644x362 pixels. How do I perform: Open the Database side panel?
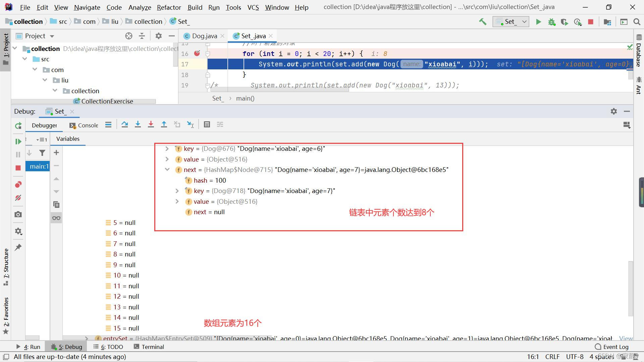639,50
